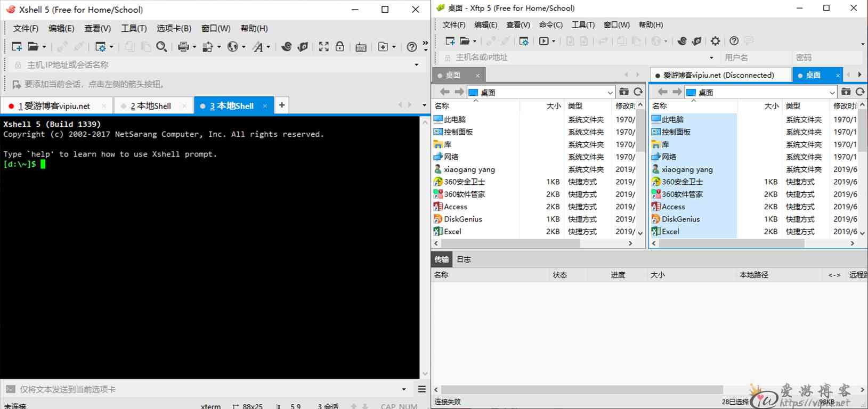Viewport: 868px width, 409px height.
Task: Sort right Xftp pane by 类型 column
Action: click(x=805, y=106)
